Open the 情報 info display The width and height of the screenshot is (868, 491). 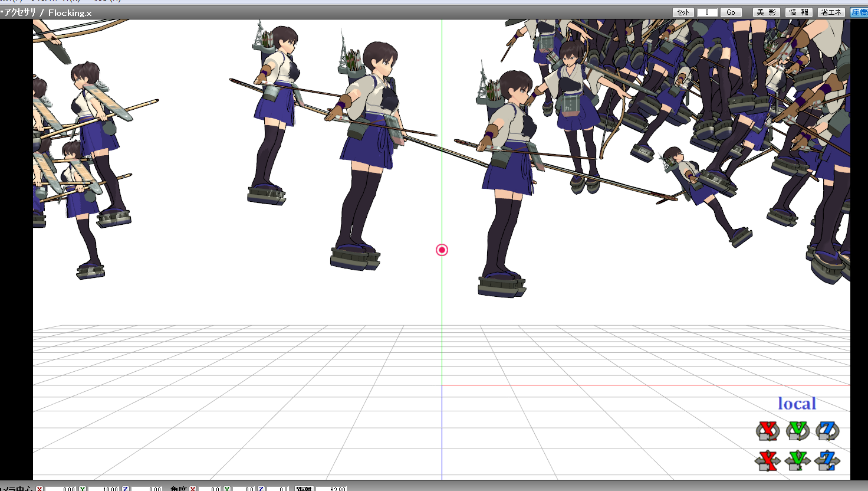click(x=799, y=12)
